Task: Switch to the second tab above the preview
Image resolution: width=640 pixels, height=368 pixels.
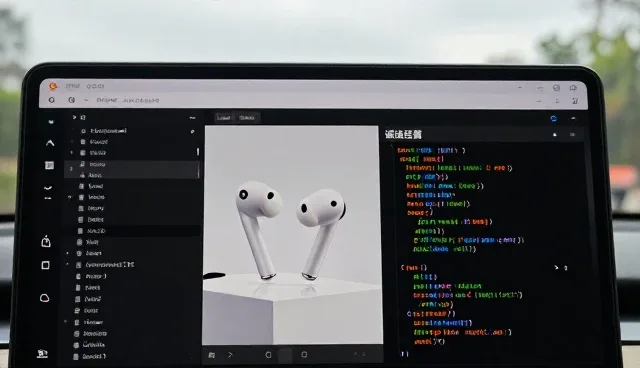Action: point(247,117)
